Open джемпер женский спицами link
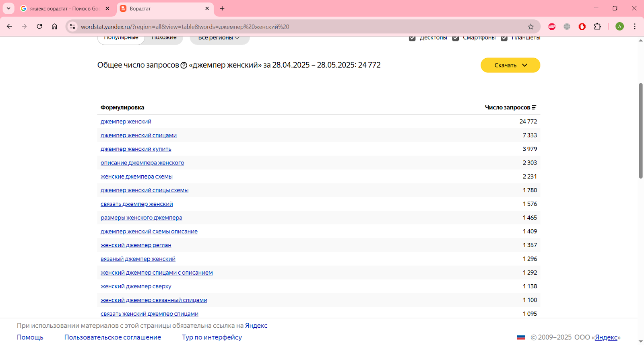Viewport: 644px width, 345px height. (x=138, y=135)
